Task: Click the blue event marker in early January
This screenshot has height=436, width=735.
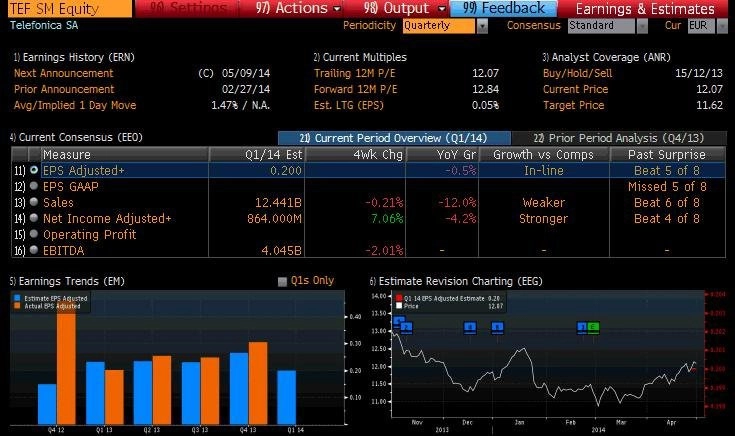Action: tap(497, 327)
